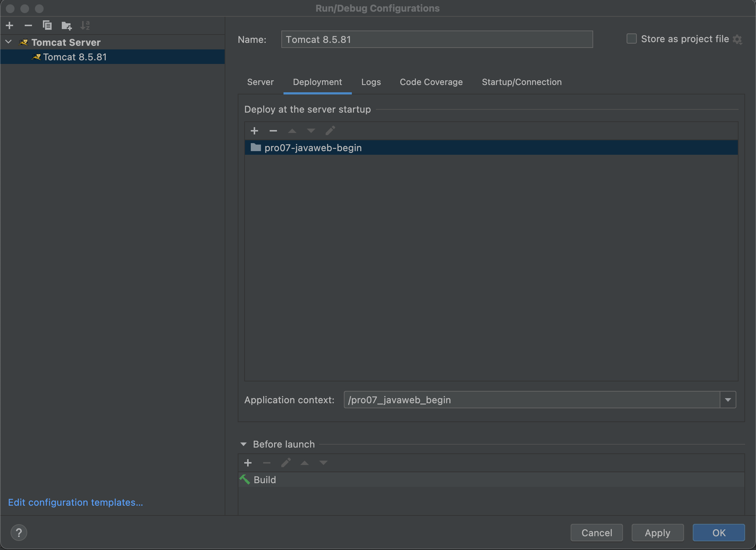This screenshot has width=756, height=550.
Task: Collapse the Tomcat Server tree node
Action: 9,42
